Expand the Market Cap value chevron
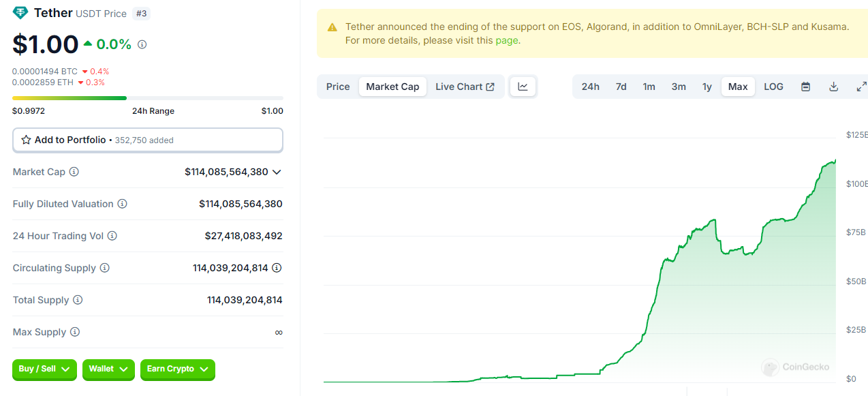The image size is (868, 396). coord(277,172)
